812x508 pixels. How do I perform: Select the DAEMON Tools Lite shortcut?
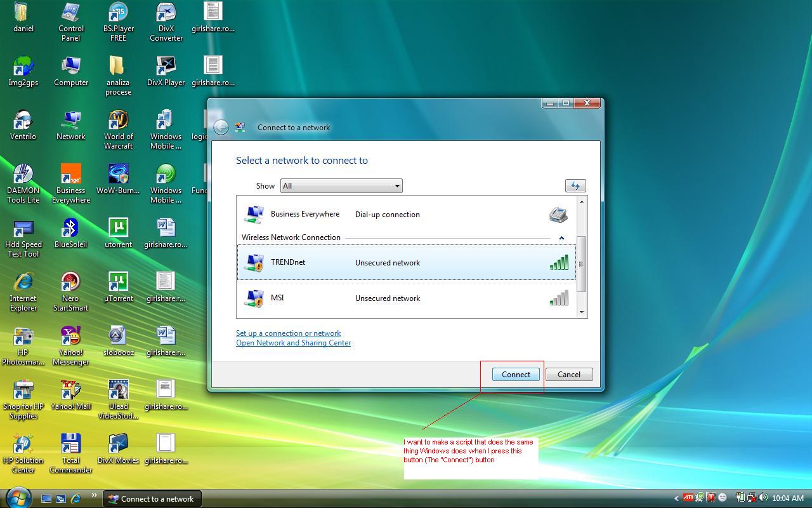click(23, 184)
